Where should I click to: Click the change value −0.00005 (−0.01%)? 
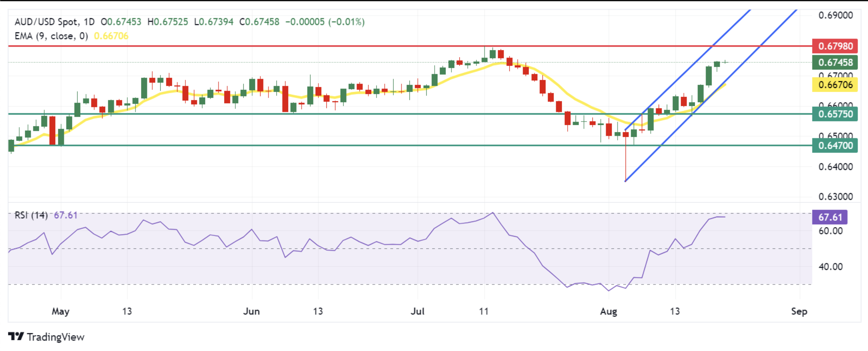tap(325, 22)
